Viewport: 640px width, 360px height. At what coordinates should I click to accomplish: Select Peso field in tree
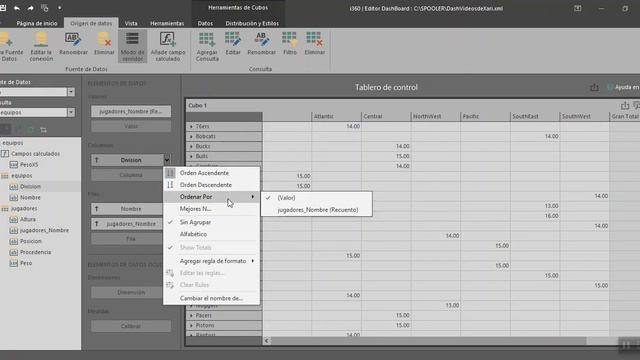26,263
